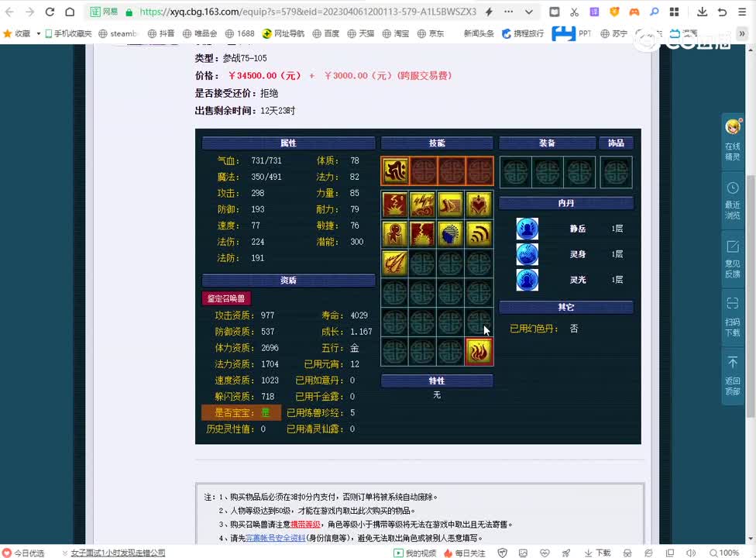Image resolution: width=756 pixels, height=558 pixels.
Task: Open the browser downloads arrow icon
Action: pos(702,12)
